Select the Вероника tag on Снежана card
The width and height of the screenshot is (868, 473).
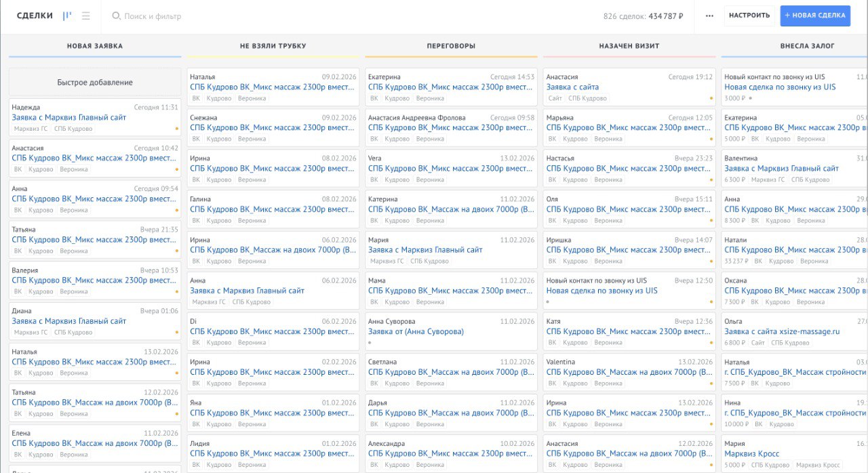tap(252, 139)
